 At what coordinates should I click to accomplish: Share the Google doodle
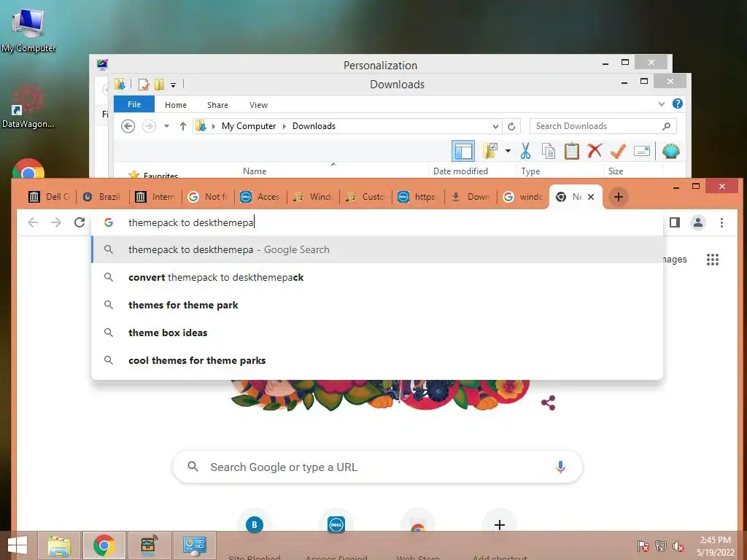tap(549, 402)
